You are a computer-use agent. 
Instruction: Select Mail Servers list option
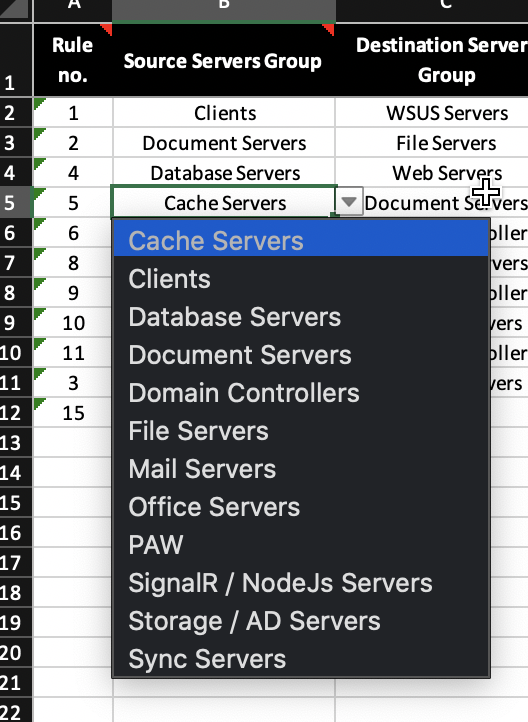pos(301,469)
